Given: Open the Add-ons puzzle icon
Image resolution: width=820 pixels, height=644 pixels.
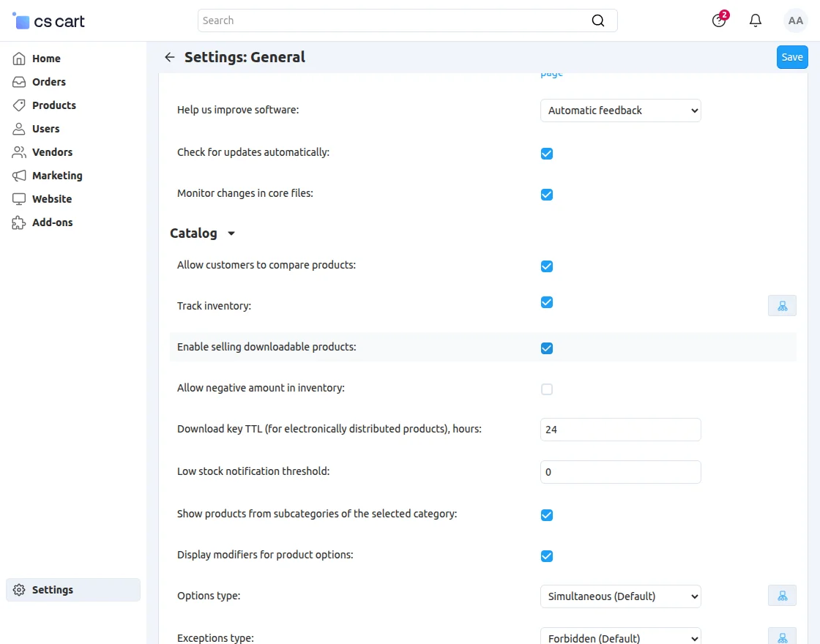Looking at the screenshot, I should point(18,222).
